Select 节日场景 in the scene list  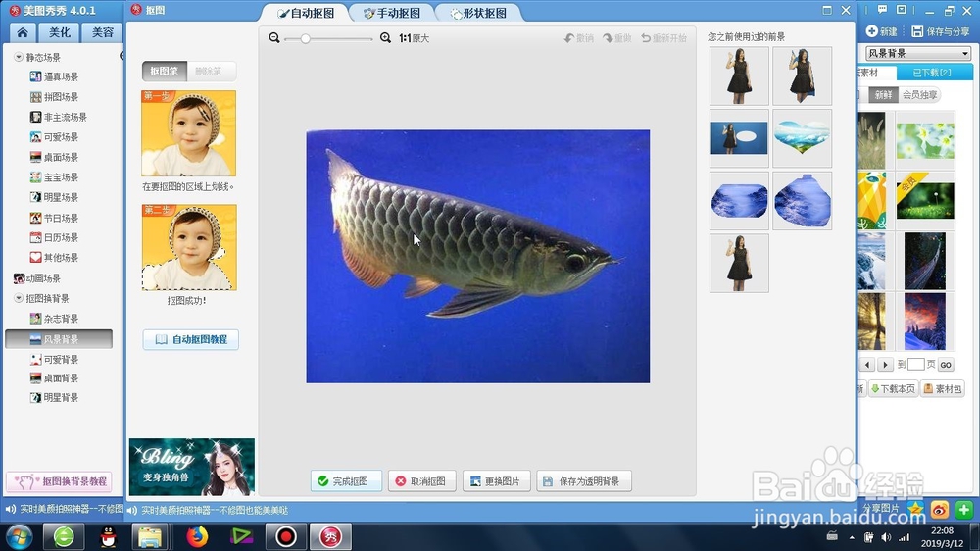(54, 218)
